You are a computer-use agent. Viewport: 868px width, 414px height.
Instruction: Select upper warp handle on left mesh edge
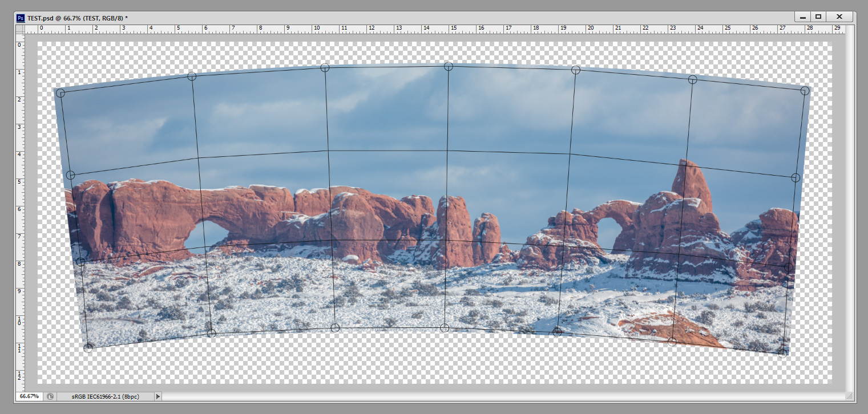(x=70, y=175)
